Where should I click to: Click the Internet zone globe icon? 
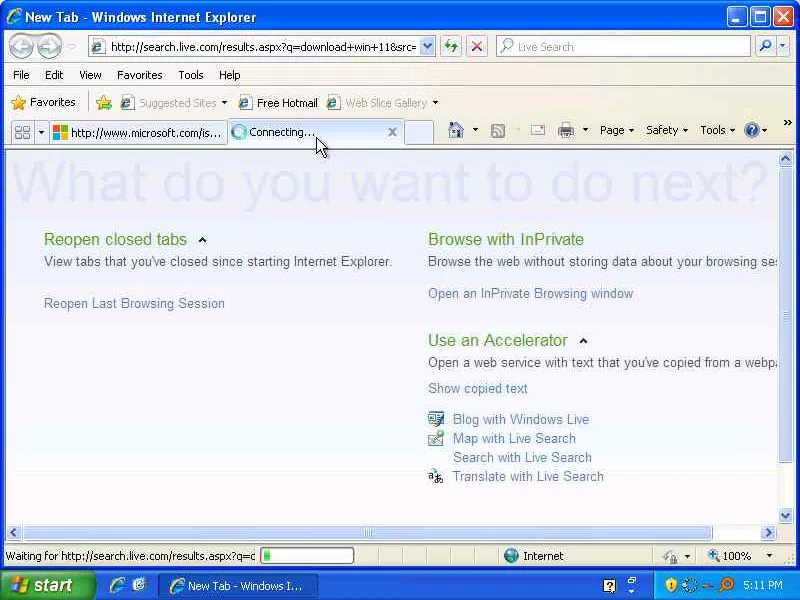[x=511, y=556]
